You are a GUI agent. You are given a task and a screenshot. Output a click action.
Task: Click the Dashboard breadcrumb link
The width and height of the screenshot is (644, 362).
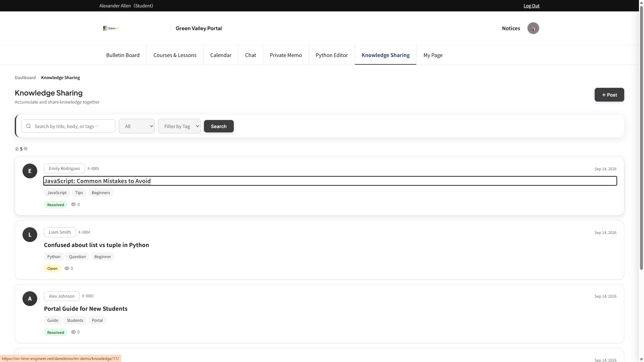[x=25, y=77]
